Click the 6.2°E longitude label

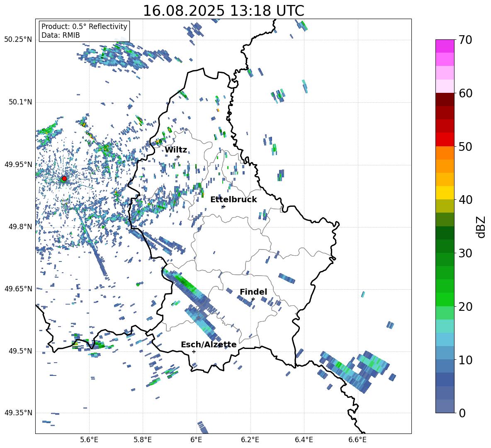(x=250, y=440)
